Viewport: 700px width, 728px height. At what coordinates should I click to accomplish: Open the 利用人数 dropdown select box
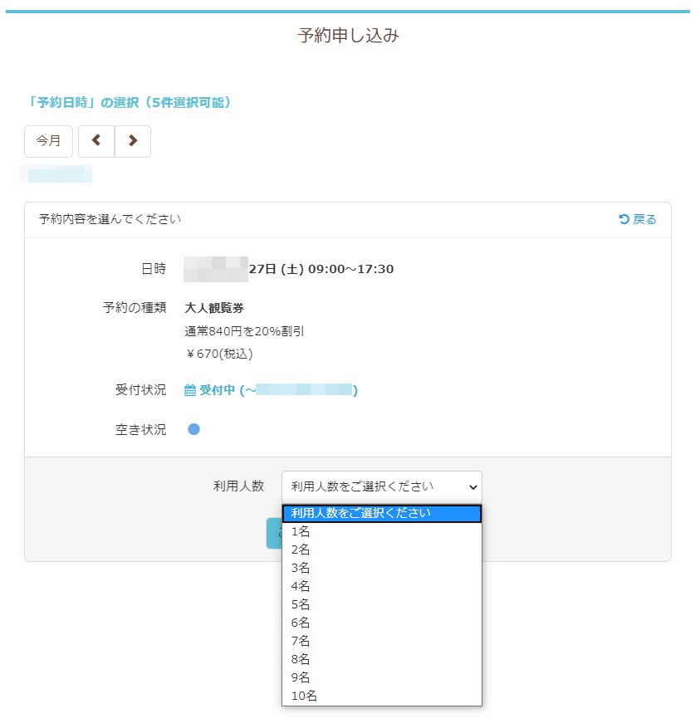tap(381, 486)
